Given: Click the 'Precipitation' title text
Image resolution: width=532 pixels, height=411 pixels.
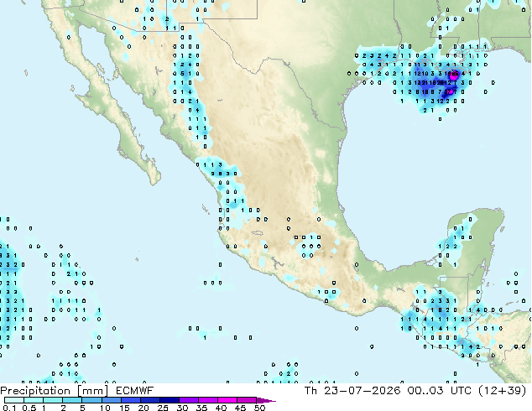Looking at the screenshot, I should click(x=35, y=391).
